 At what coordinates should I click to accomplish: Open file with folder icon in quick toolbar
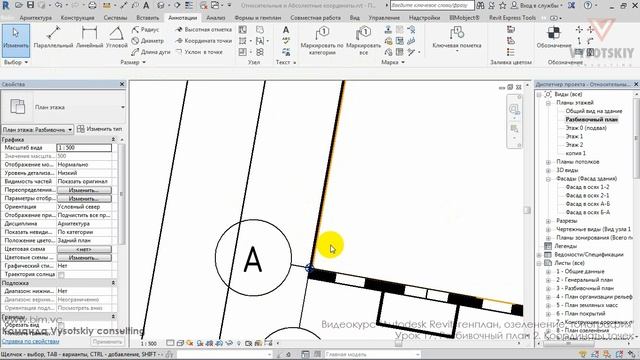[x=19, y=5]
